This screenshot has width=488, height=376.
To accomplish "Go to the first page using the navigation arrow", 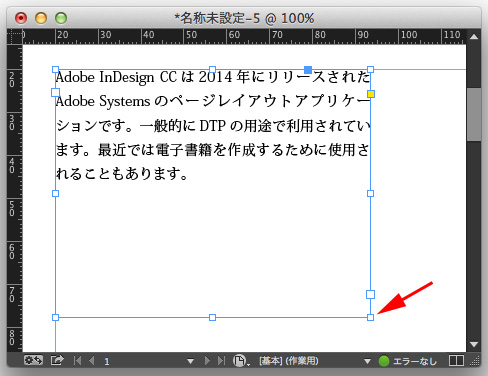I will pyautogui.click(x=77, y=361).
